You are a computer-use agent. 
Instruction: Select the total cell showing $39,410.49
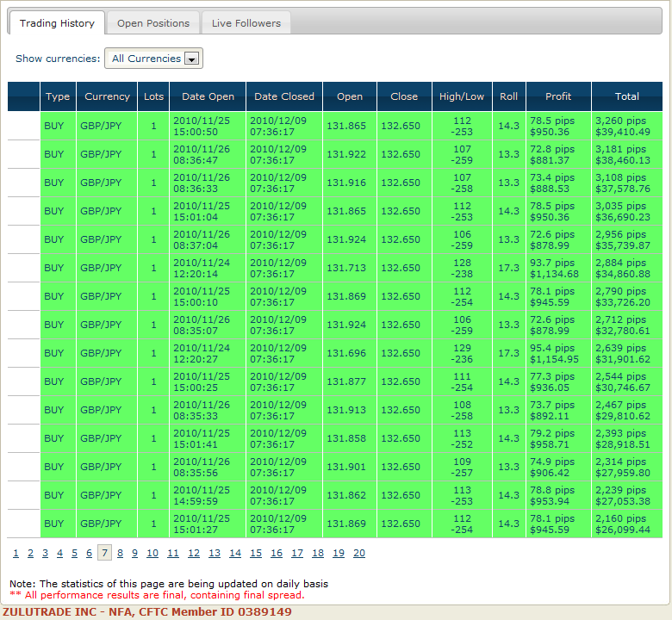tap(627, 126)
